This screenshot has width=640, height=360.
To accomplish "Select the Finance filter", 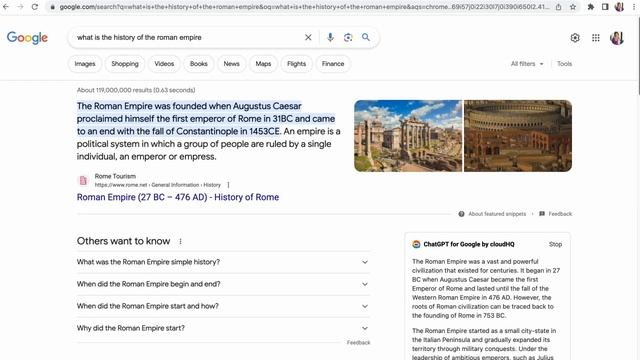I will 333,64.
